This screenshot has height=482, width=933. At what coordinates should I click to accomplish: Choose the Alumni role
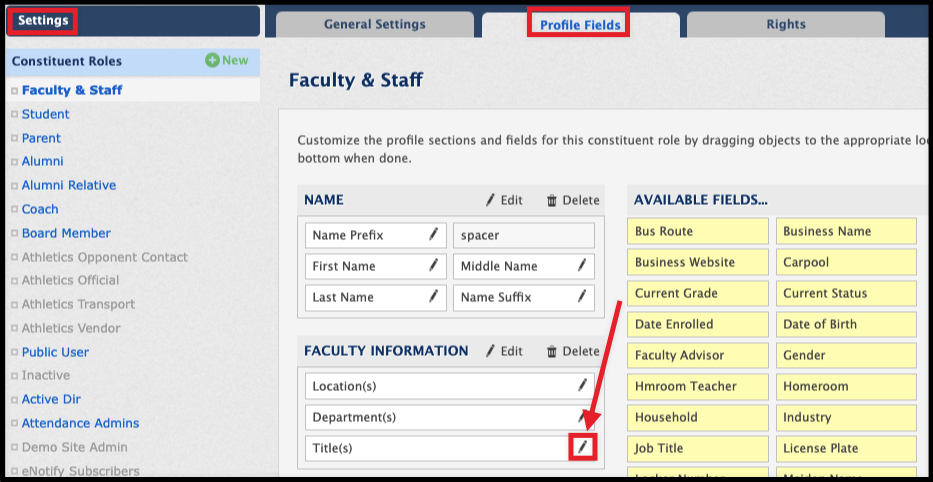coord(42,161)
